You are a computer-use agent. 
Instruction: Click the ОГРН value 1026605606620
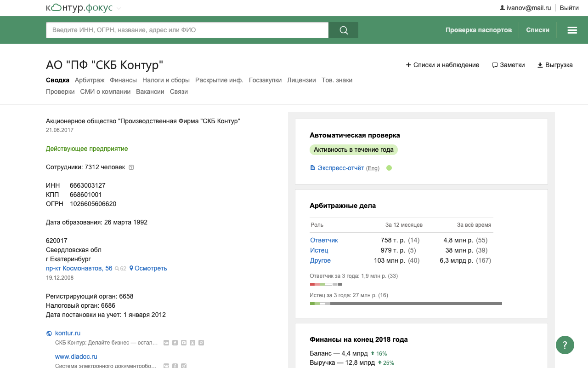(x=93, y=204)
